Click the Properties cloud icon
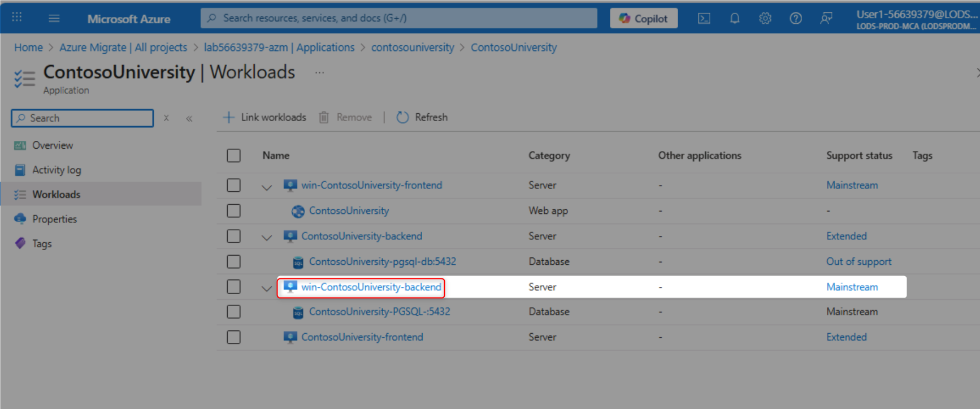This screenshot has width=980, height=409. (x=20, y=218)
